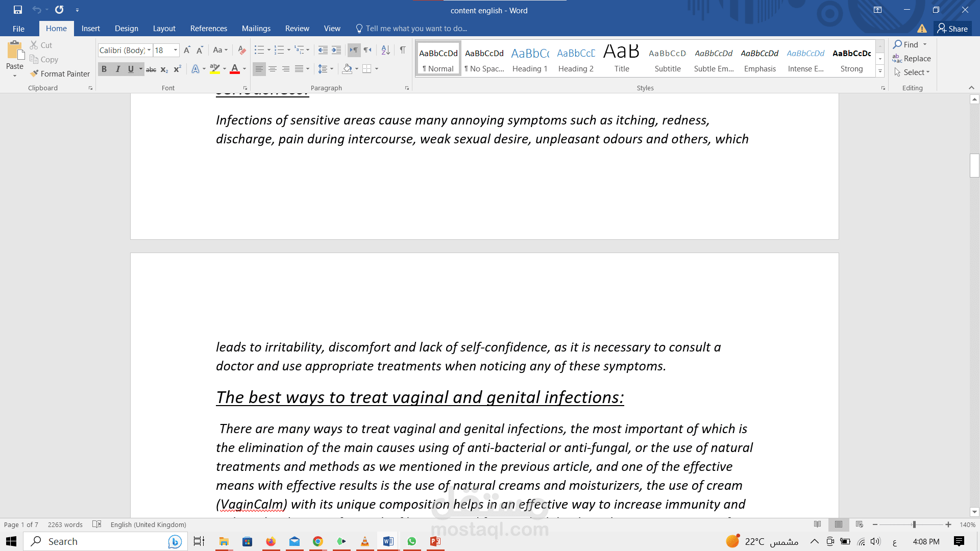Click the zoom in plus button
The image size is (980, 551).
948,524
